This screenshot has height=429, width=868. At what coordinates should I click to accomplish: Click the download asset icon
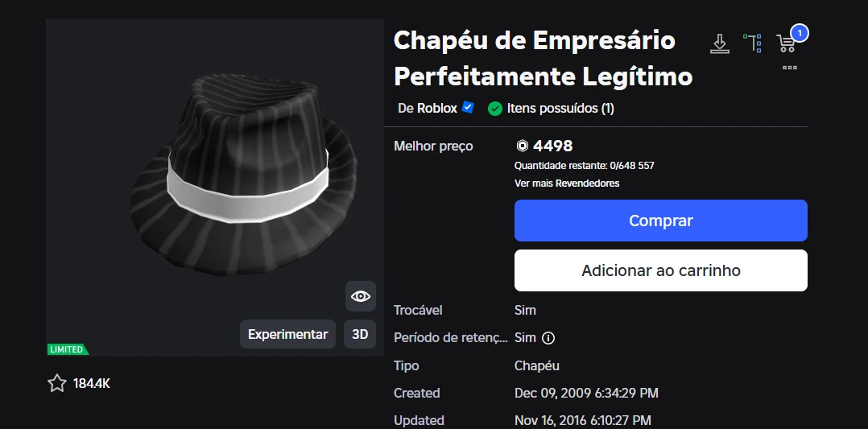(x=720, y=43)
